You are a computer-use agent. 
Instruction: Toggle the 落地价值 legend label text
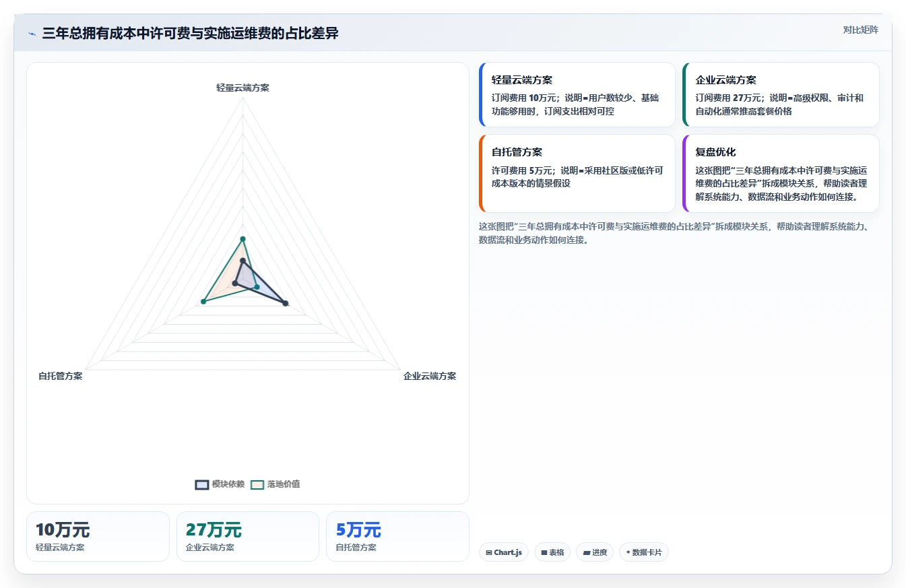284,484
